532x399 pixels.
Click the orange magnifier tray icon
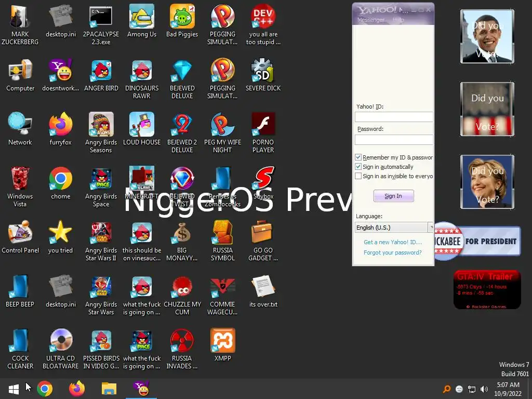(447, 389)
